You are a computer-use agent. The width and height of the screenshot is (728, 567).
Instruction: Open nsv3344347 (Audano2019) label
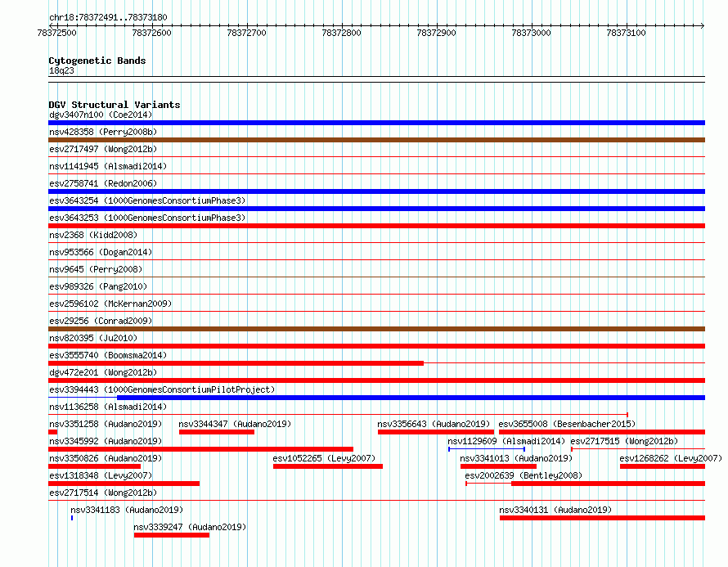click(235, 424)
